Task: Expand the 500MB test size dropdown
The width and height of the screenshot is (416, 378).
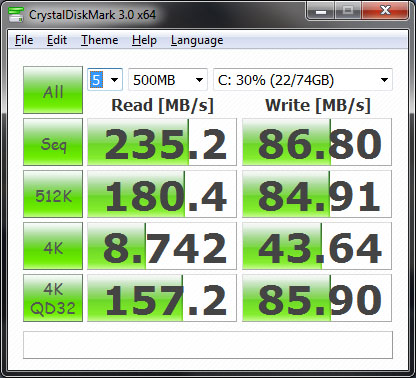Action: click(168, 80)
